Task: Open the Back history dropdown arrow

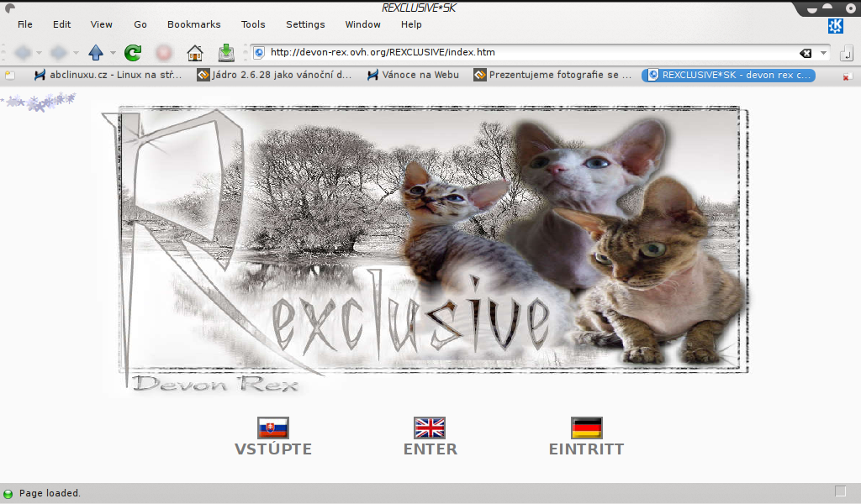Action: [x=39, y=53]
